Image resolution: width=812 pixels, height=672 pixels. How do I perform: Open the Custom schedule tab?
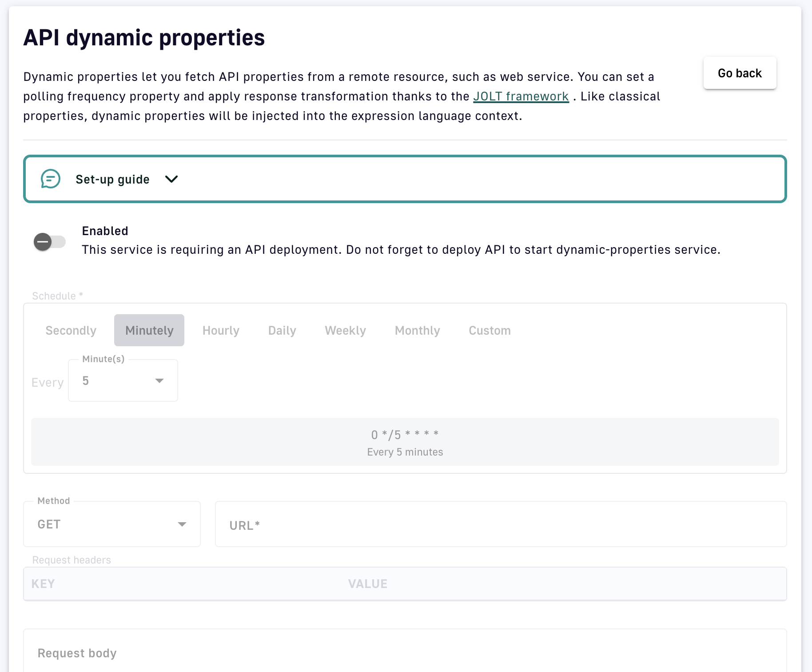point(490,331)
